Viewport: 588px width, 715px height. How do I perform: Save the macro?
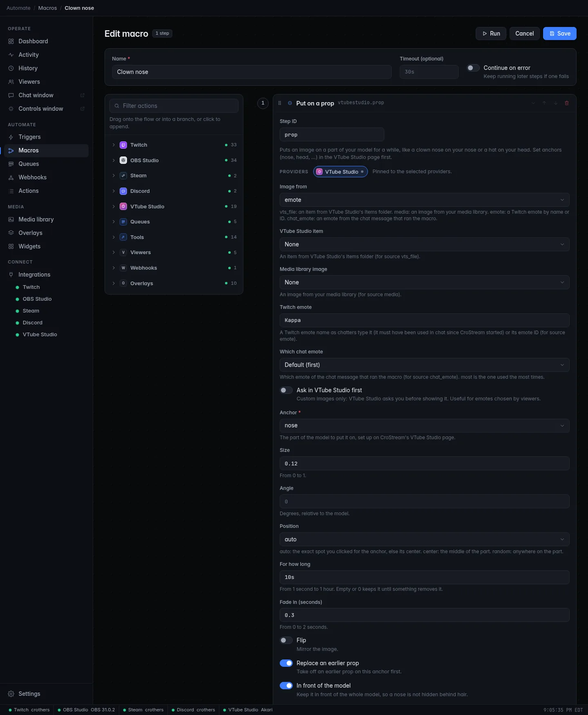tap(559, 34)
